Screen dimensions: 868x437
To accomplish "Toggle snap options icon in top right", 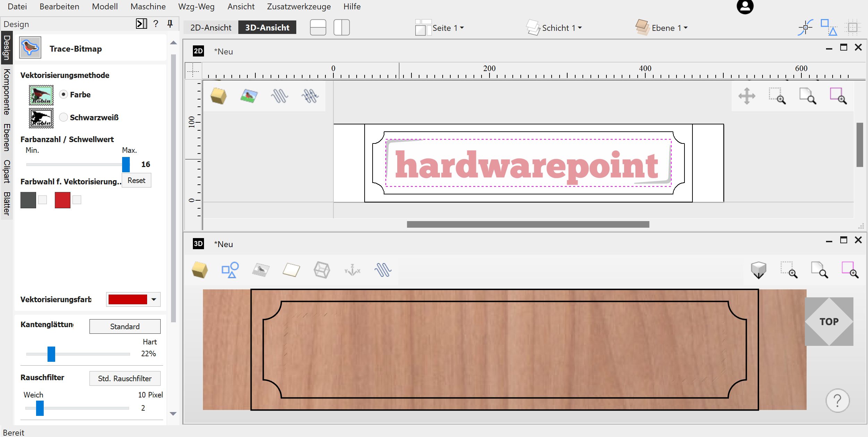I will (x=806, y=27).
